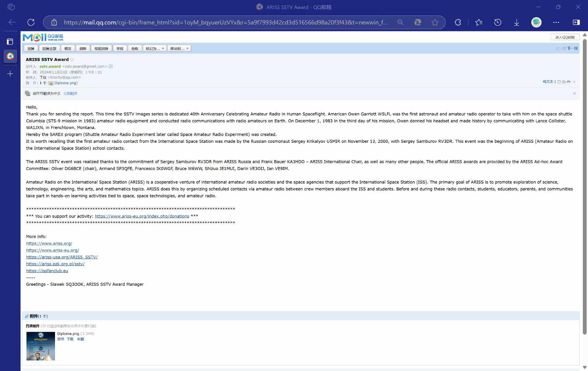The height and width of the screenshot is (371, 588).
Task: Add the sender using the contact card icon
Action: [x=111, y=66]
